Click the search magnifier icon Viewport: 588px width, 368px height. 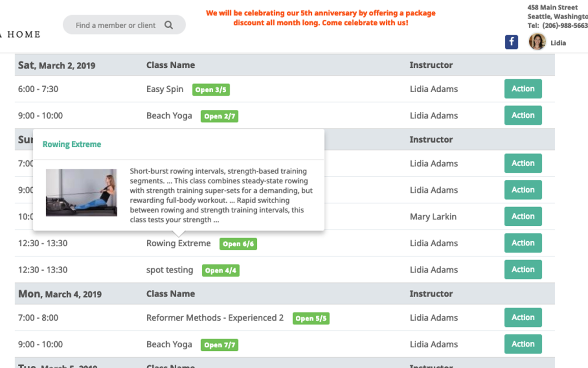[x=169, y=25]
